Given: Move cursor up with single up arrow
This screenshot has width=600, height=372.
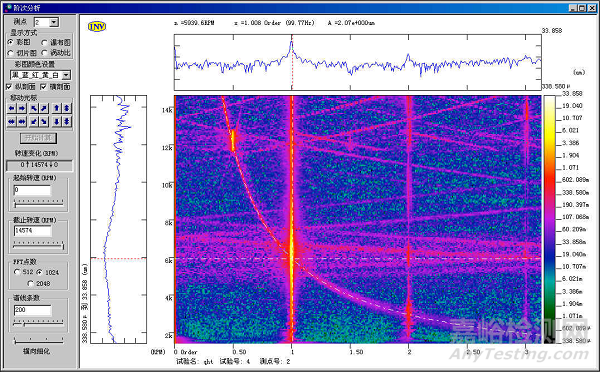Looking at the screenshot, I should pos(57,108).
